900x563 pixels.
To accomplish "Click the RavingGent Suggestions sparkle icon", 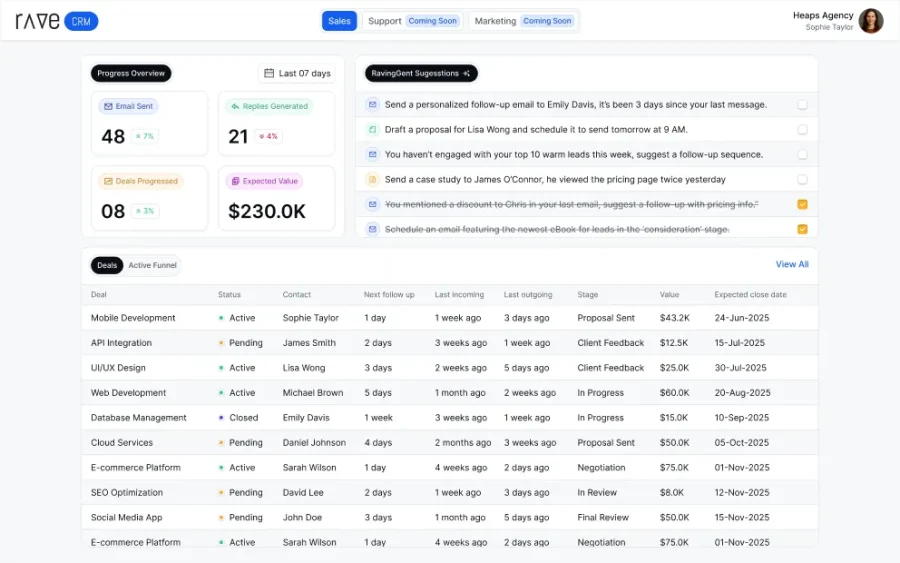I will coord(467,73).
